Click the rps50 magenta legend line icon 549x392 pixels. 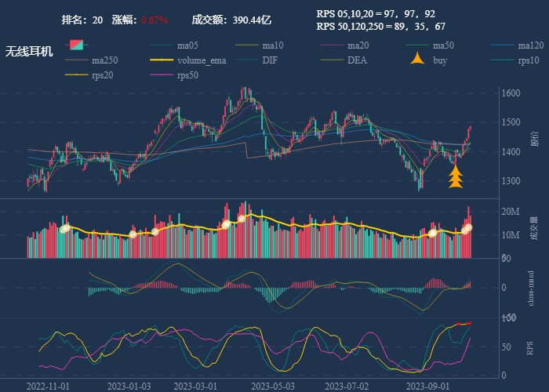point(162,75)
